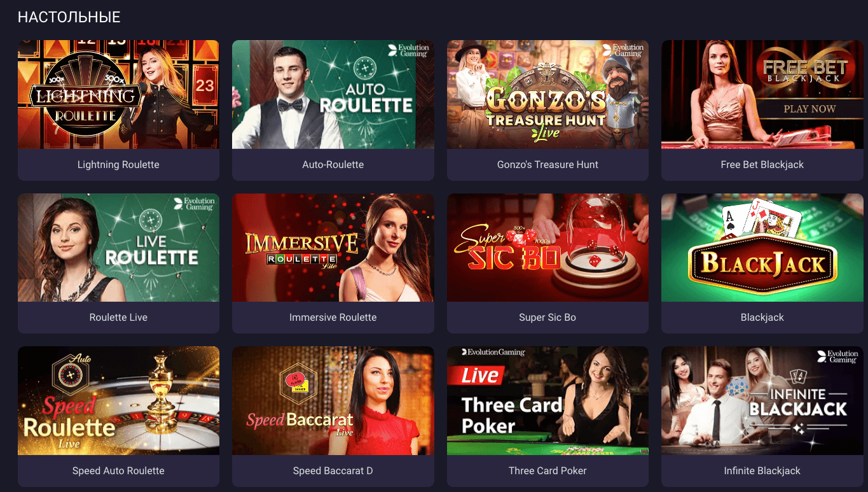Screen dimensions: 868x492
Task: Click the Gonzo's Treasure Hunt title text
Action: 548,165
